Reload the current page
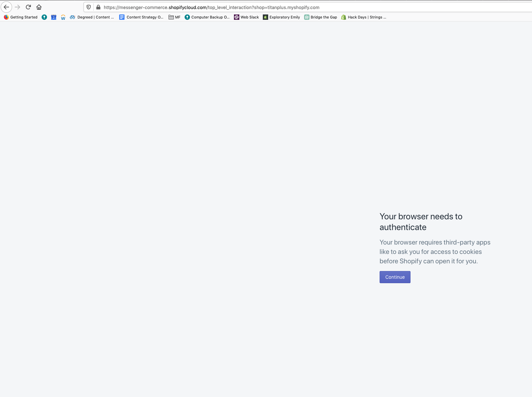 click(x=28, y=7)
